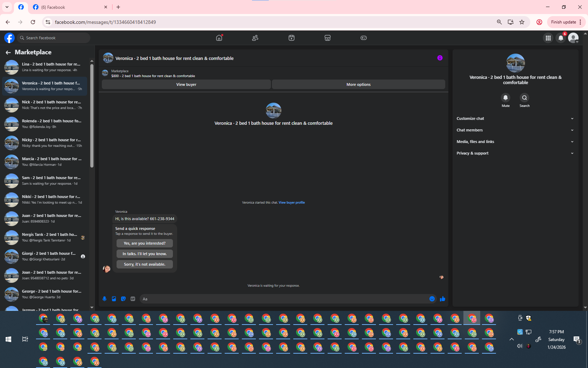Open the Nicky conversation
The width and height of the screenshot is (588, 368).
45,143
